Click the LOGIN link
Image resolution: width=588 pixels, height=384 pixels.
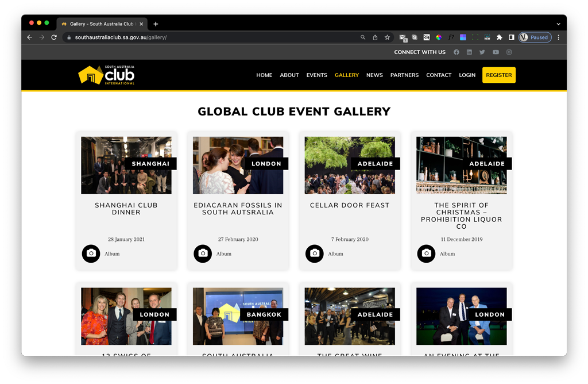[467, 75]
